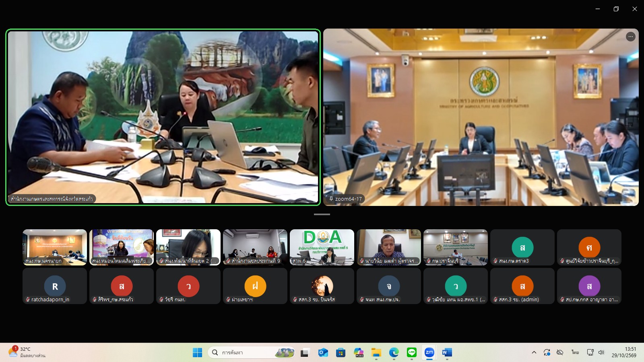Screen dimensions: 644x362
Task: Open File Explorer from the taskbar
Action: [376, 352]
